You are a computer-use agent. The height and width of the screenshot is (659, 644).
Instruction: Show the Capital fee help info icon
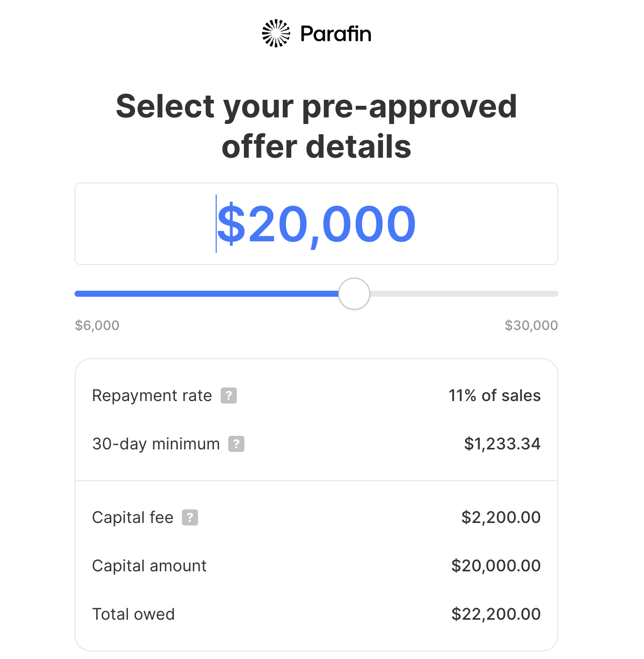190,517
